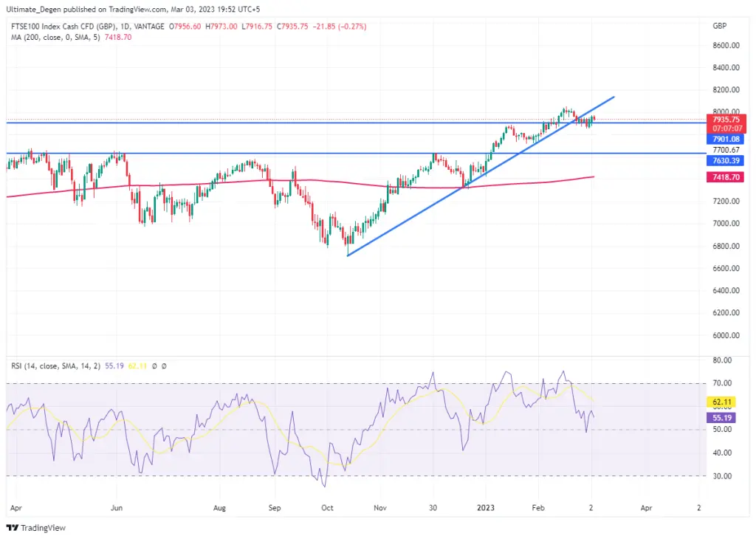Click the 30.00 RSI axis label
Viewport: 756px width, 539px height.
(x=722, y=476)
